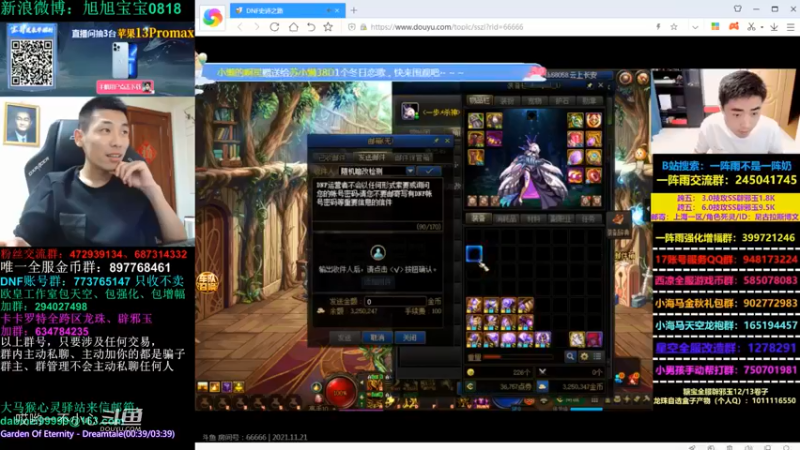Toggle the pin on the inventory window
The width and height of the screenshot is (800, 450).
[590, 86]
